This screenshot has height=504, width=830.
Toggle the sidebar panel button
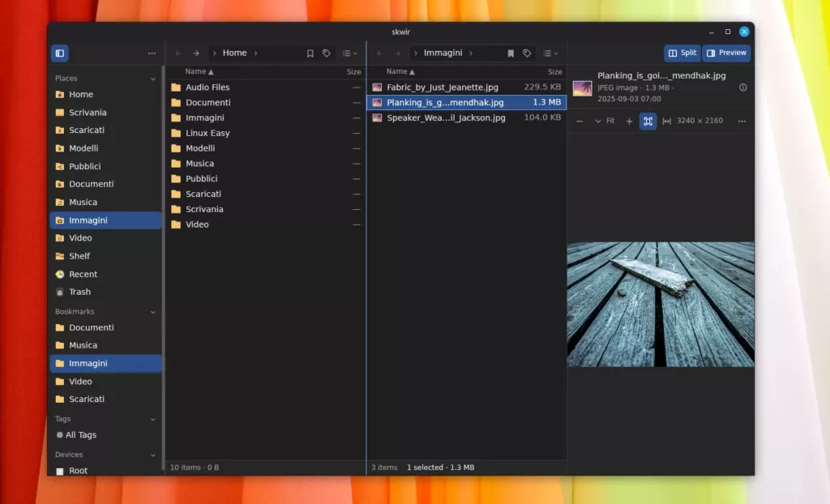click(60, 53)
